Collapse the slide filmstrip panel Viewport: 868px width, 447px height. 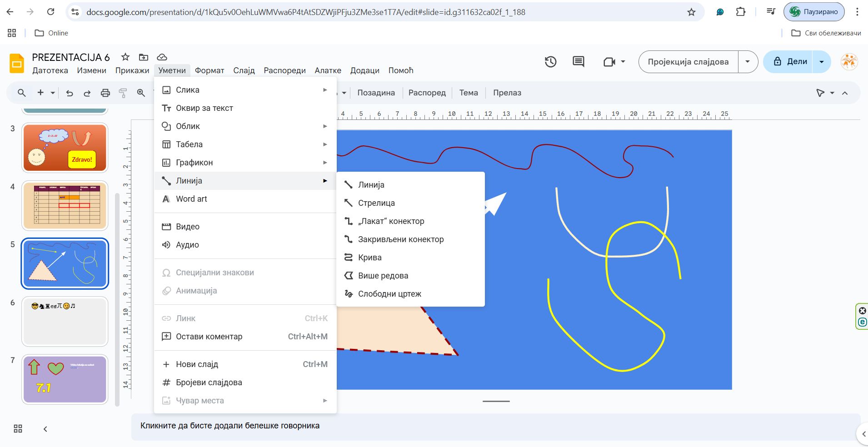coord(45,429)
